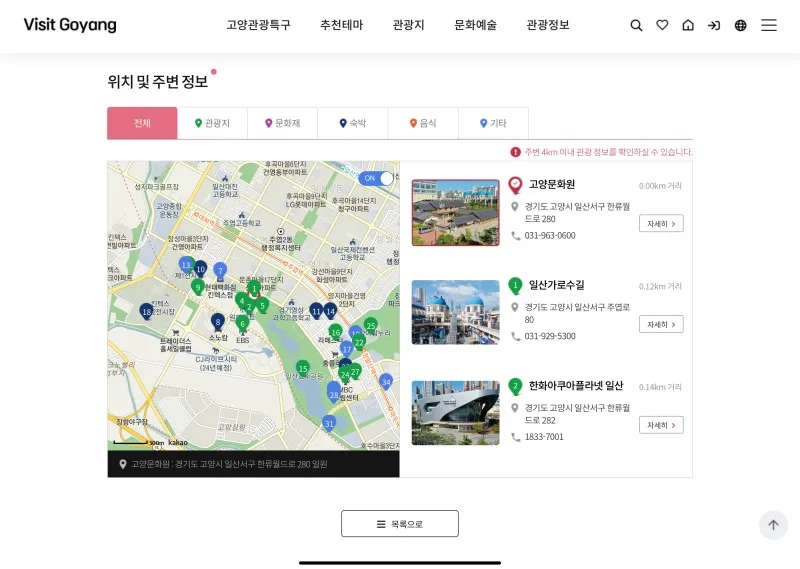Click green map marker number 27
800x569 pixels.
pos(355,373)
